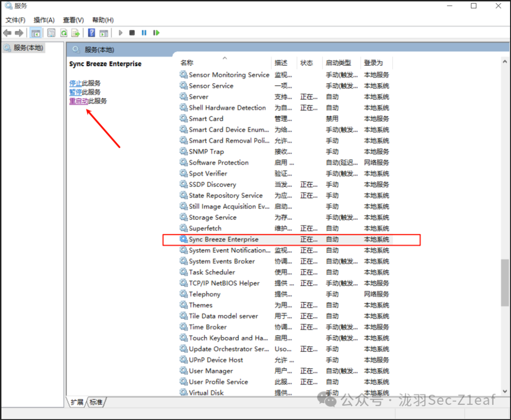Select the State Repository Service row

[285, 195]
